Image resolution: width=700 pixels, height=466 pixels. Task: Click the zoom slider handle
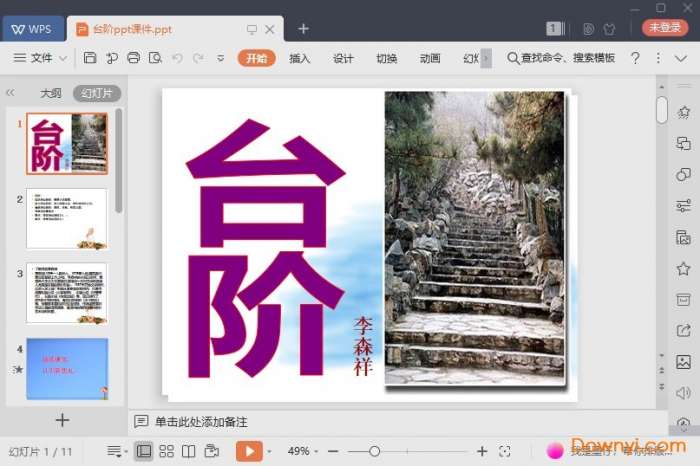(x=374, y=451)
